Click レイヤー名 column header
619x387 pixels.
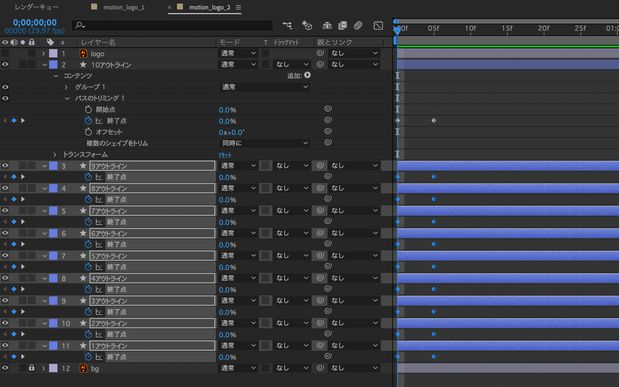coord(98,42)
